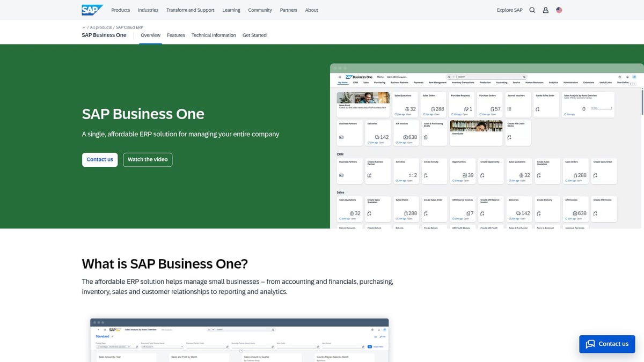Switch to the Technical Information tab
644x362 pixels.
[x=214, y=35]
